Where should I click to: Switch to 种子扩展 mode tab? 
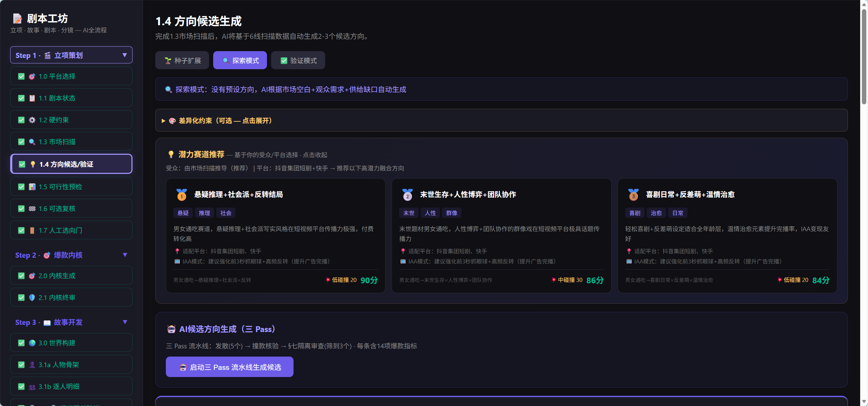pos(182,61)
